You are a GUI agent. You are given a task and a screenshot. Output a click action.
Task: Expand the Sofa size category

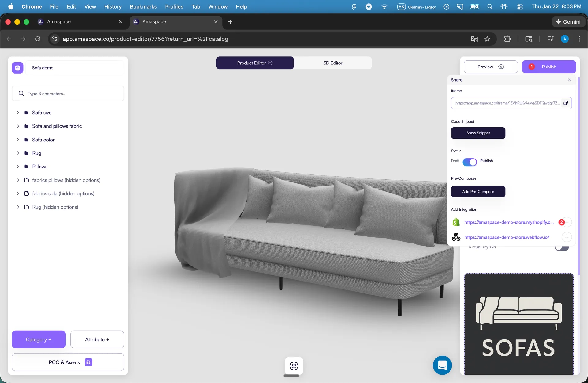pyautogui.click(x=18, y=113)
